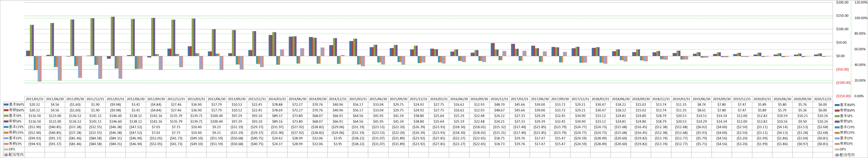Select the 配当性向 row header in the data table
Screen dimensions: 868x158
point(13,155)
